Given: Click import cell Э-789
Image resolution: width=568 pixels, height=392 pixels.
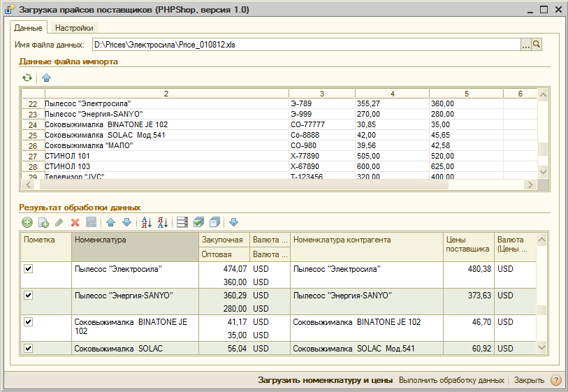Looking at the screenshot, I should tap(321, 103).
